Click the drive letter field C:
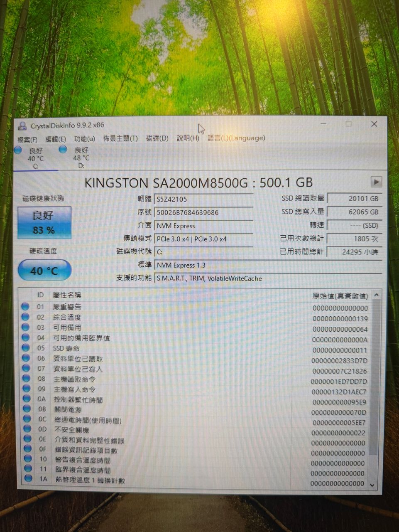The image size is (399, 532). pyautogui.click(x=204, y=252)
